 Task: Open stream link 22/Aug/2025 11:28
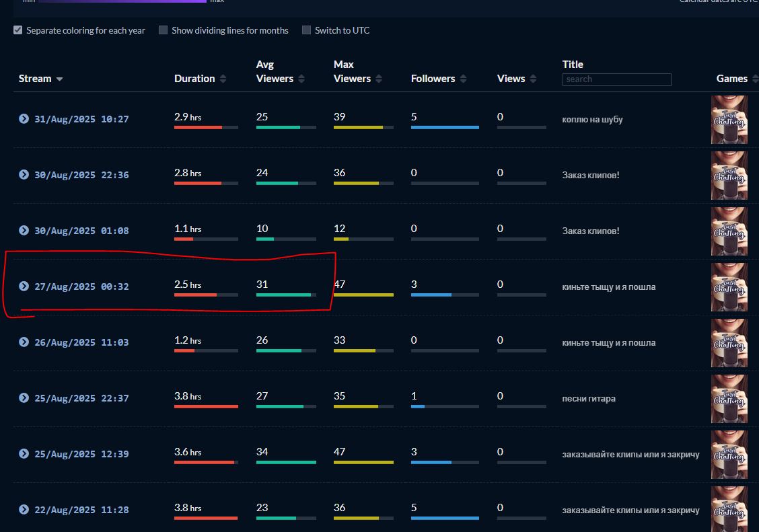click(81, 510)
